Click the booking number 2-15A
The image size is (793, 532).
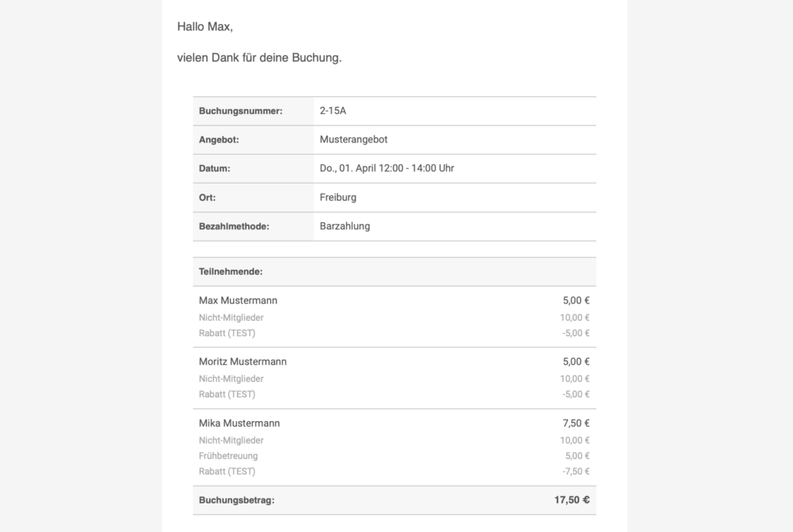coord(333,111)
